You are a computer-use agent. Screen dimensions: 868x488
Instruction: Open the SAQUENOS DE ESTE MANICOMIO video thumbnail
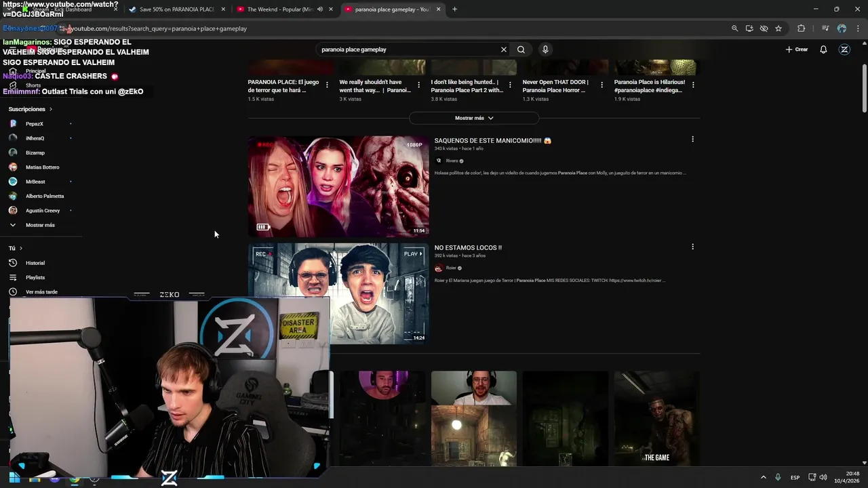(x=338, y=186)
